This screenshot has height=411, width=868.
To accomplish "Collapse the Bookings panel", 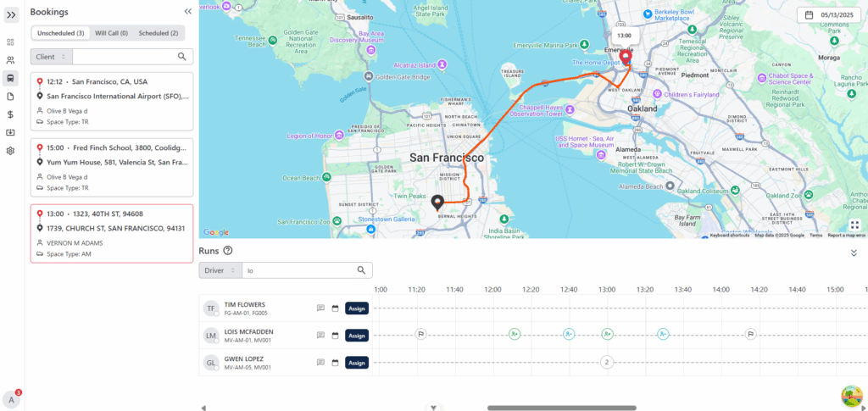I will [x=187, y=12].
